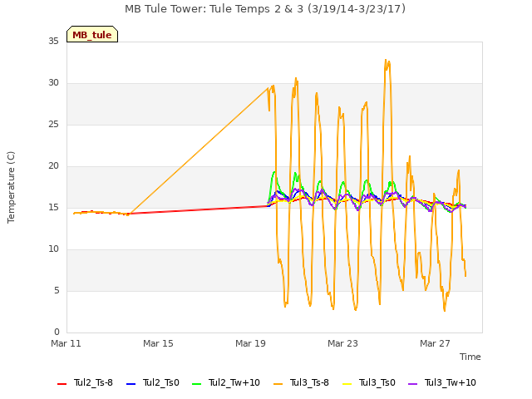
Task: Click the green Tul2_Tw+10 legend swatch
Action: click(196, 384)
